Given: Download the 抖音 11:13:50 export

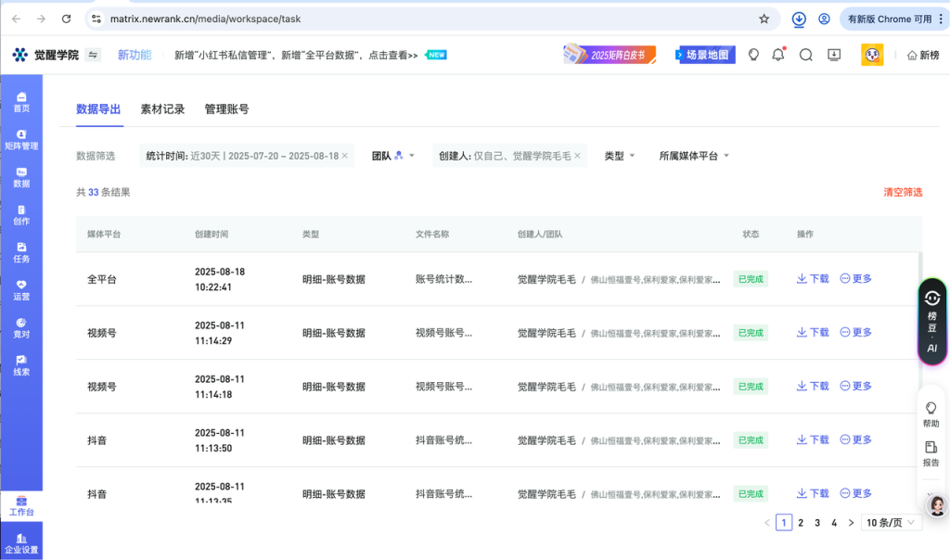Looking at the screenshot, I should (813, 439).
